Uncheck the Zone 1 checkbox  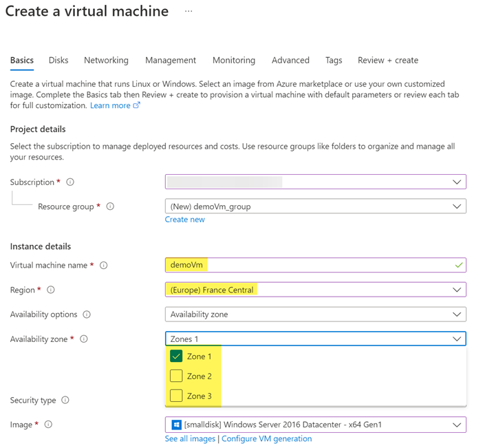176,356
